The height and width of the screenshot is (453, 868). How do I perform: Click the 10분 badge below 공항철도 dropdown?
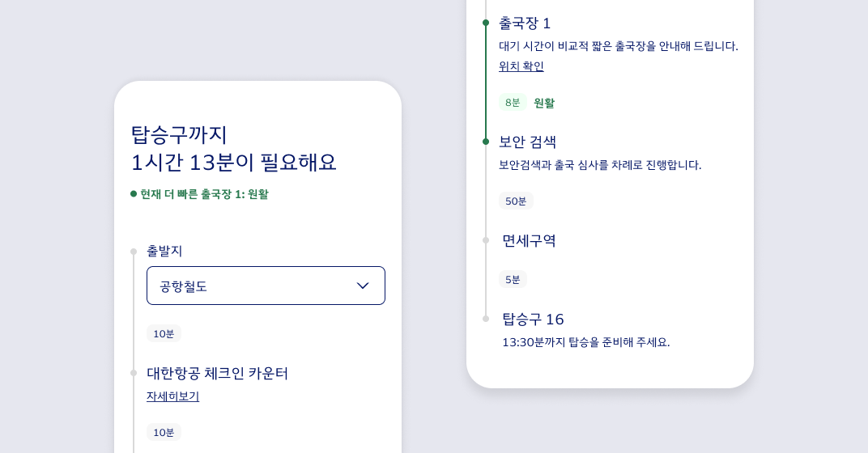click(x=164, y=333)
